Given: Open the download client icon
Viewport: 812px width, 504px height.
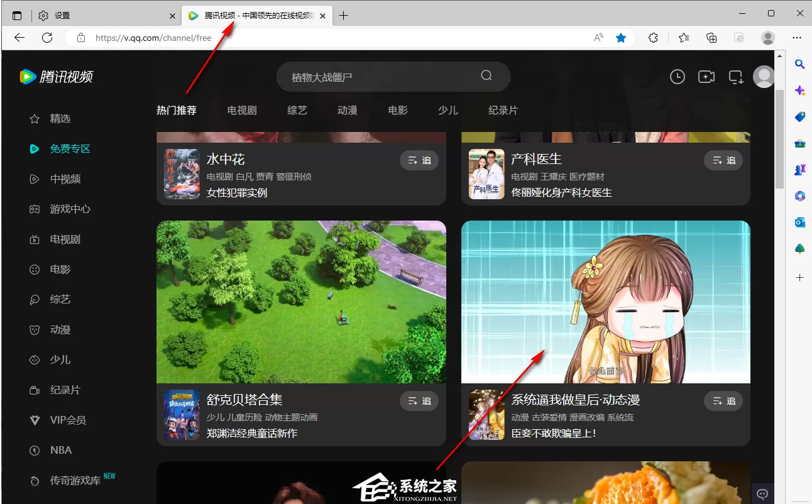Looking at the screenshot, I should pyautogui.click(x=735, y=77).
